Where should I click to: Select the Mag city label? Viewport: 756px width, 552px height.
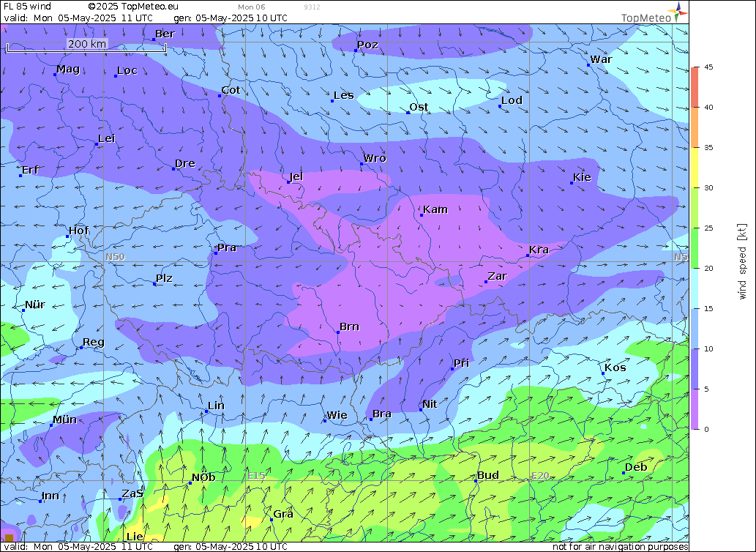(68, 69)
